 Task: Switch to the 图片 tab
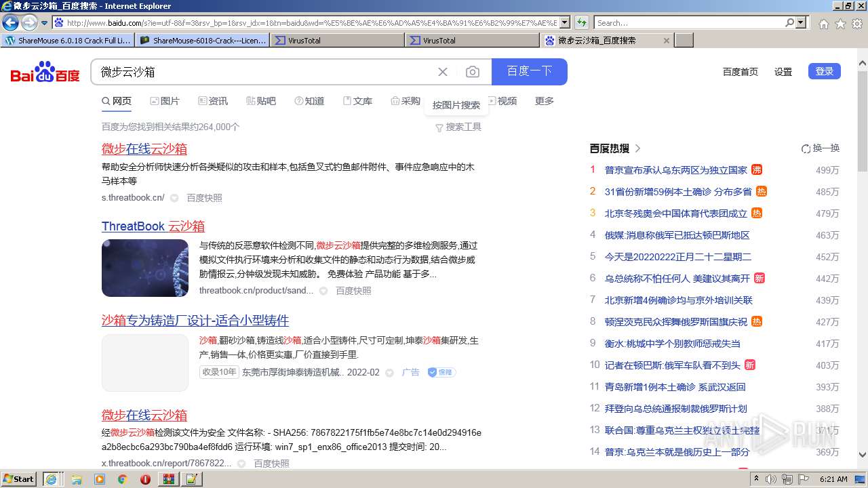click(165, 101)
